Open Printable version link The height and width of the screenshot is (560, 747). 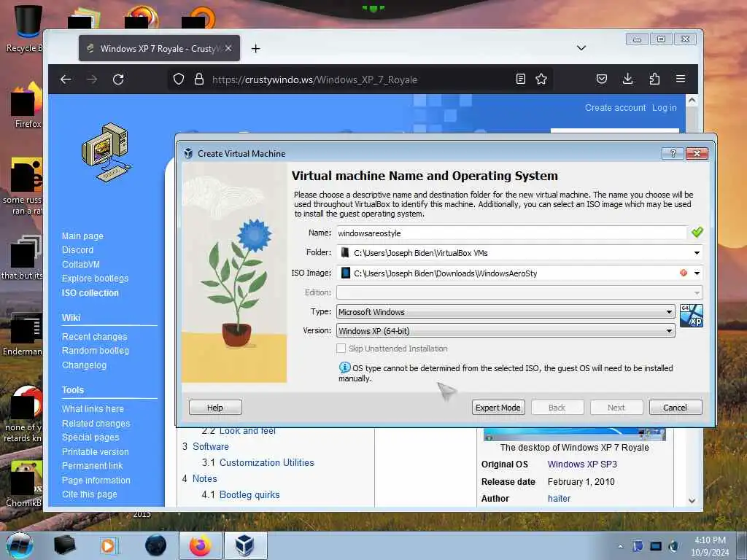pyautogui.click(x=96, y=451)
